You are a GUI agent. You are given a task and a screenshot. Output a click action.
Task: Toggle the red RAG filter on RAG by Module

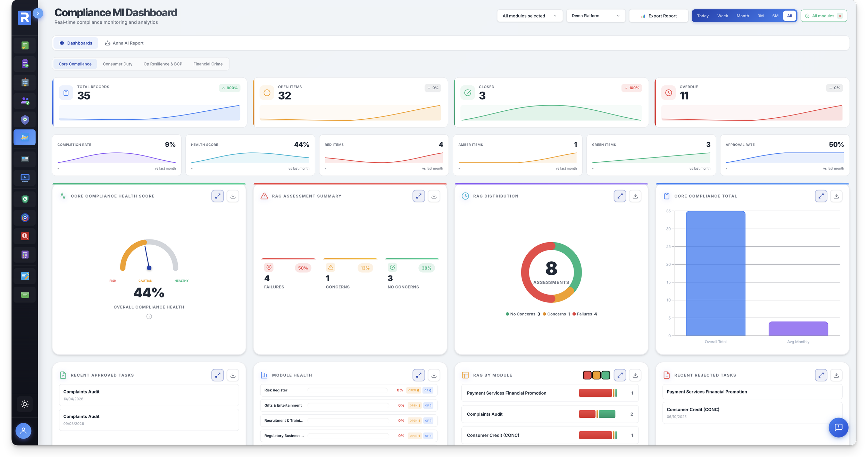coord(587,375)
